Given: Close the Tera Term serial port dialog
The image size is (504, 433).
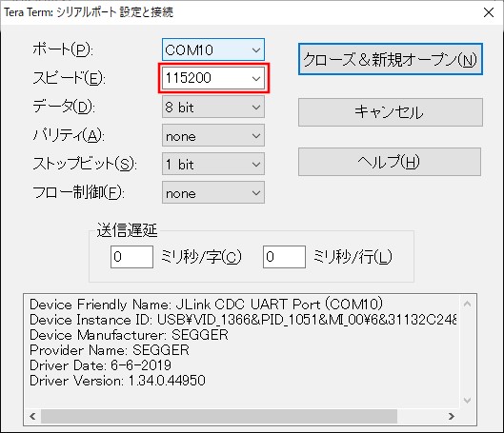Looking at the screenshot, I should pyautogui.click(x=489, y=12).
